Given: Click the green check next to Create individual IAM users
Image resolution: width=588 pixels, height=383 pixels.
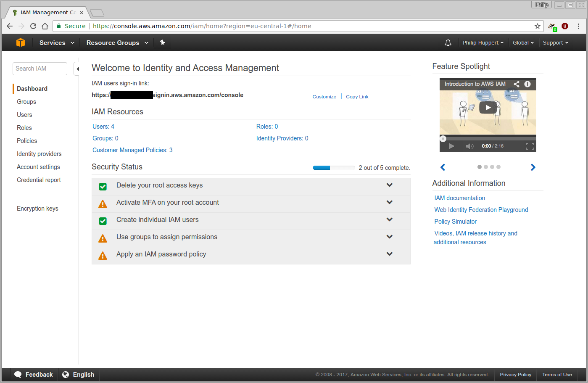Looking at the screenshot, I should (x=103, y=221).
